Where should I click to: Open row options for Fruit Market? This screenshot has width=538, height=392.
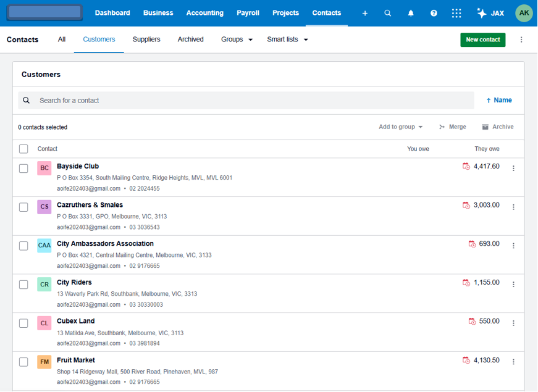pos(513,362)
